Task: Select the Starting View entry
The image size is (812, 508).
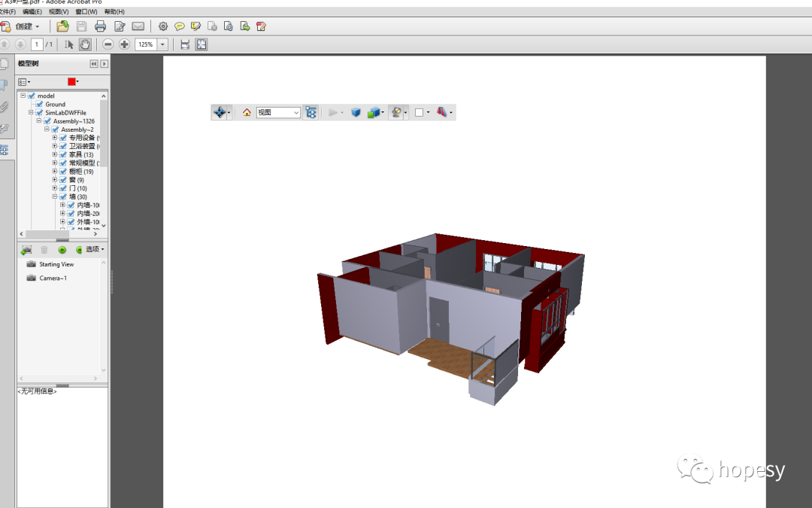Action: tap(56, 264)
